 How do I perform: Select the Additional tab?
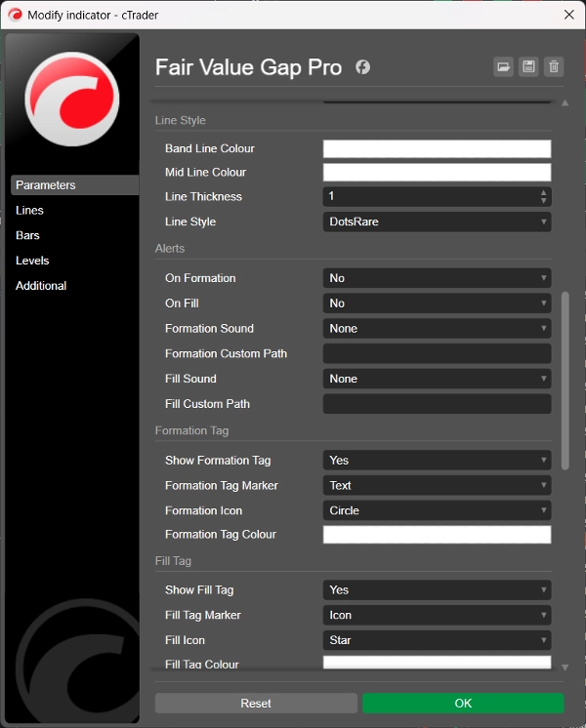41,286
